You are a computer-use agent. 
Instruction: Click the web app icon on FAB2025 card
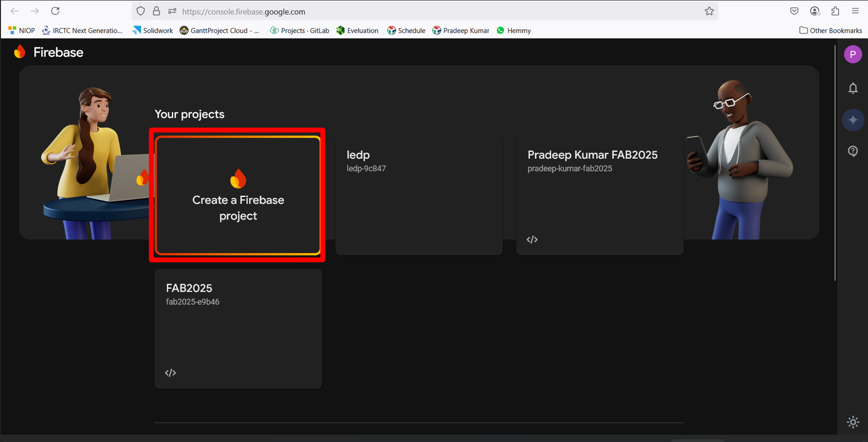click(x=170, y=373)
